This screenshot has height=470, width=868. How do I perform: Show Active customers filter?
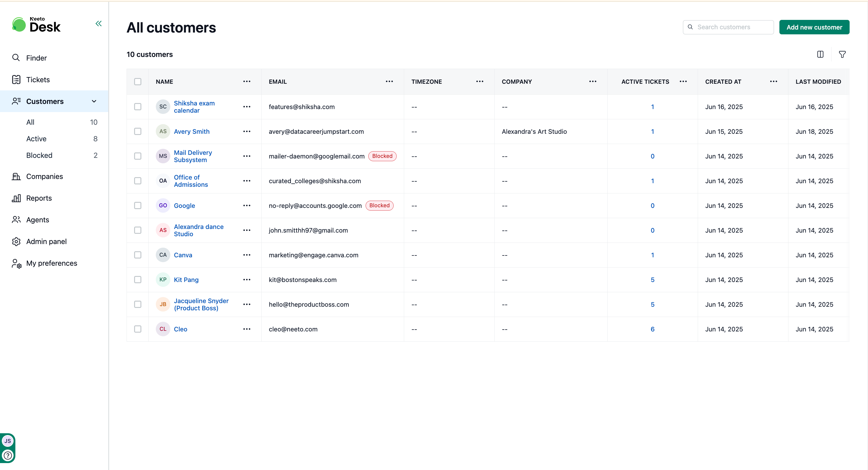click(x=62, y=139)
